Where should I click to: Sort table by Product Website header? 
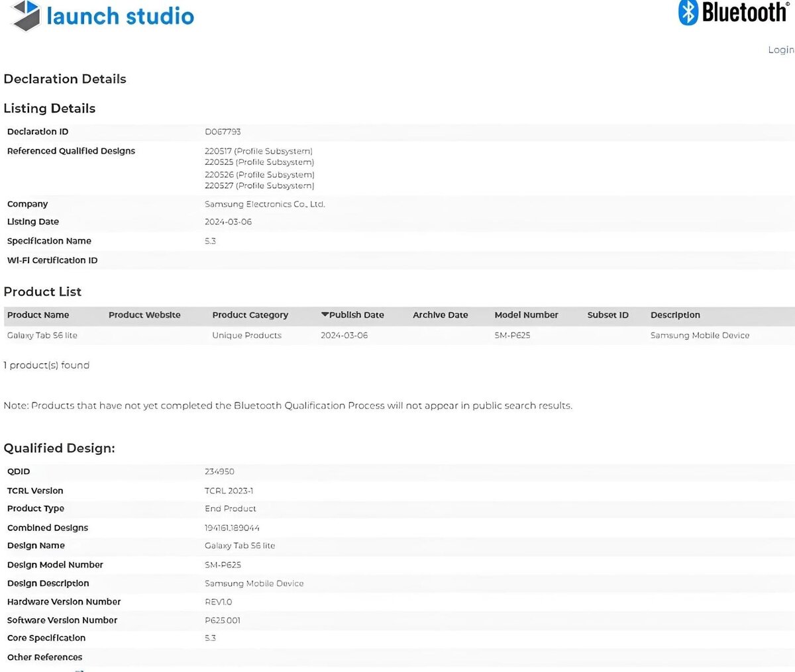(x=144, y=315)
